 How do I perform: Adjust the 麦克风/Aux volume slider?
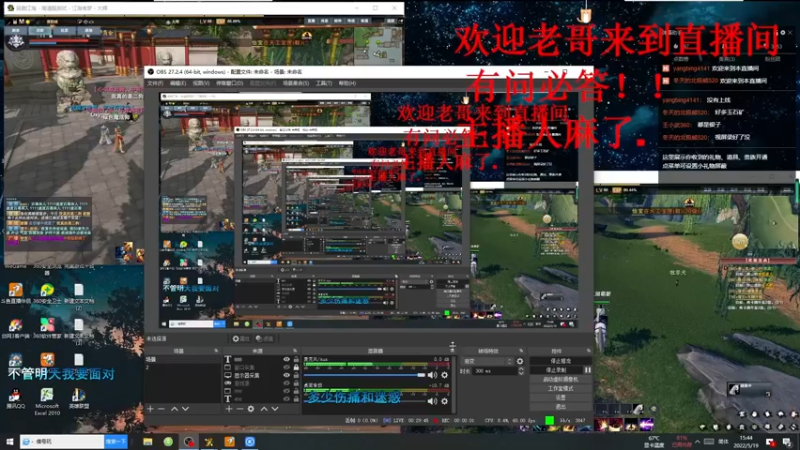point(364,375)
